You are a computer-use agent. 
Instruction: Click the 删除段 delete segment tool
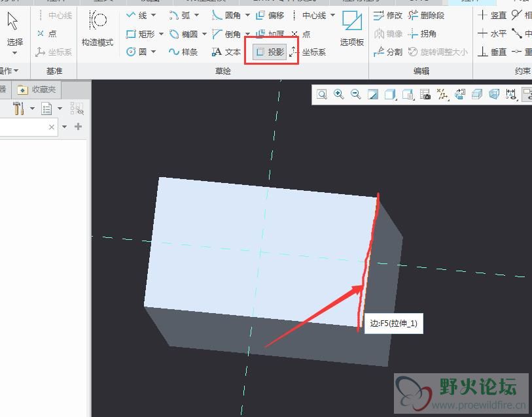click(427, 15)
